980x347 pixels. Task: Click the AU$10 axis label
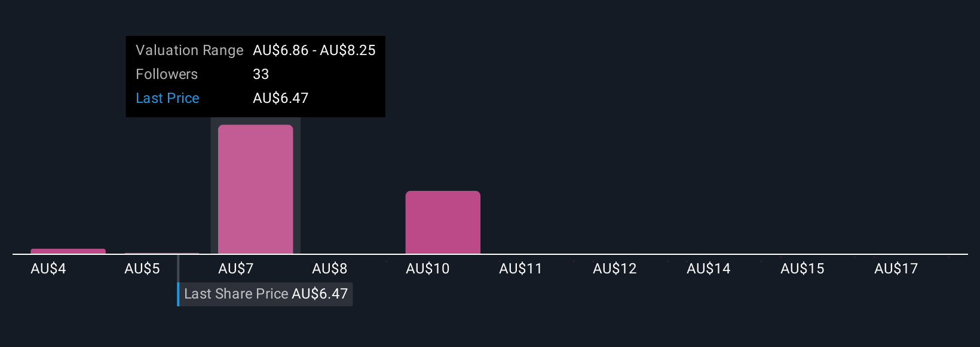(x=428, y=269)
